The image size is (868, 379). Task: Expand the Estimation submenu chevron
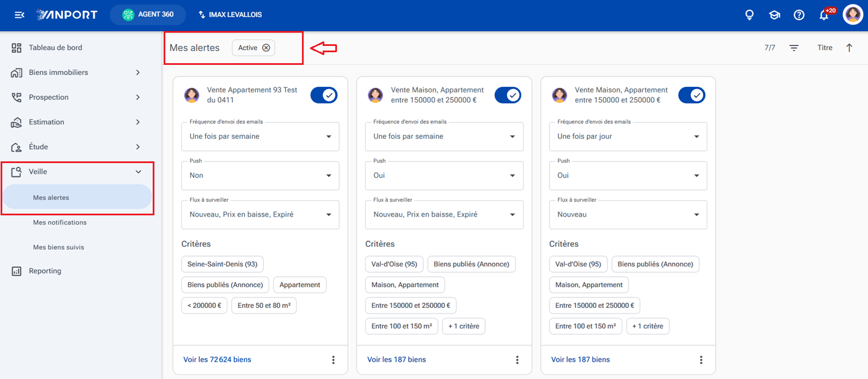tap(138, 122)
